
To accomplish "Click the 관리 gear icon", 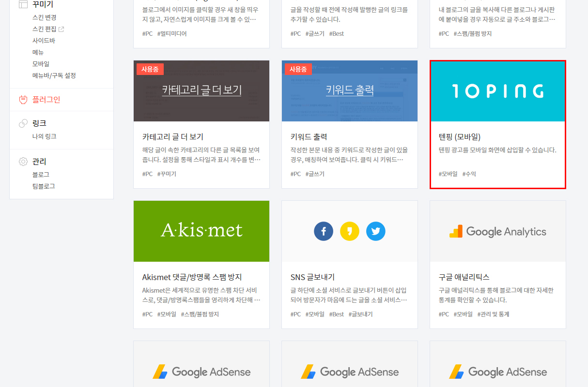I will tap(23, 162).
